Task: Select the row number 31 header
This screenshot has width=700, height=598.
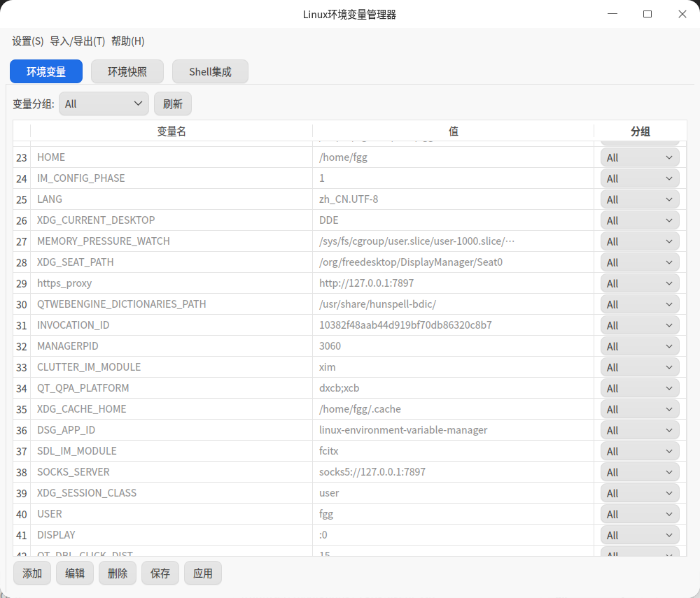Action: click(22, 325)
